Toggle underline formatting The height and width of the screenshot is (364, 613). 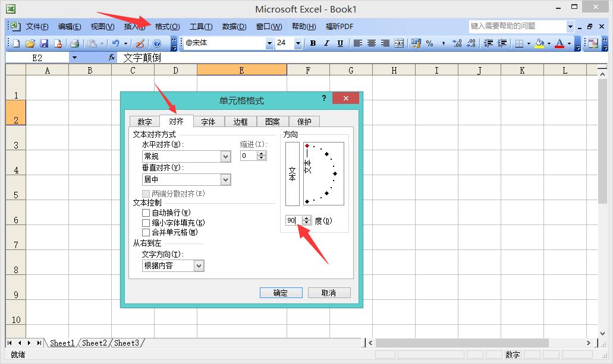[x=340, y=43]
